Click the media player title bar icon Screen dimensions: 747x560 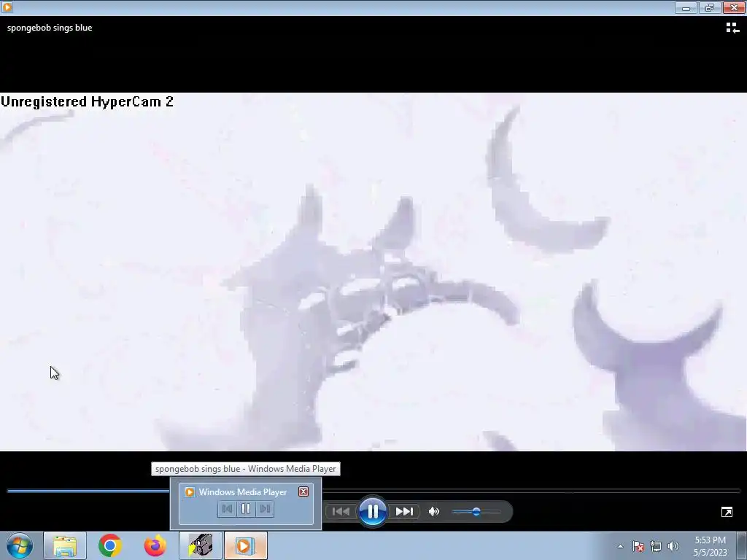[7, 7]
